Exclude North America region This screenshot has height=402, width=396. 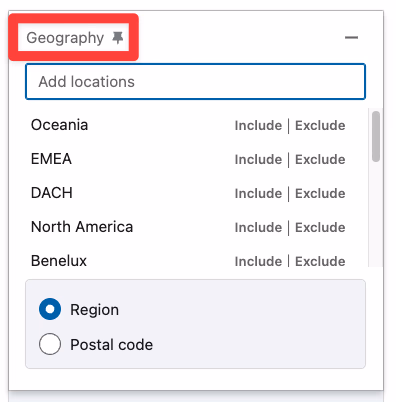[x=320, y=228]
